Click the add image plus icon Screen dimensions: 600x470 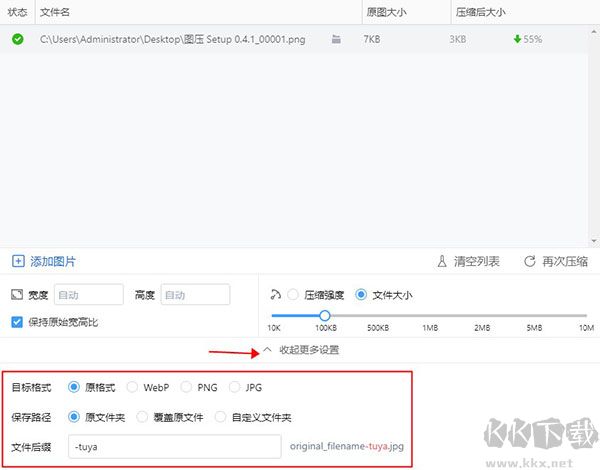[x=18, y=262]
